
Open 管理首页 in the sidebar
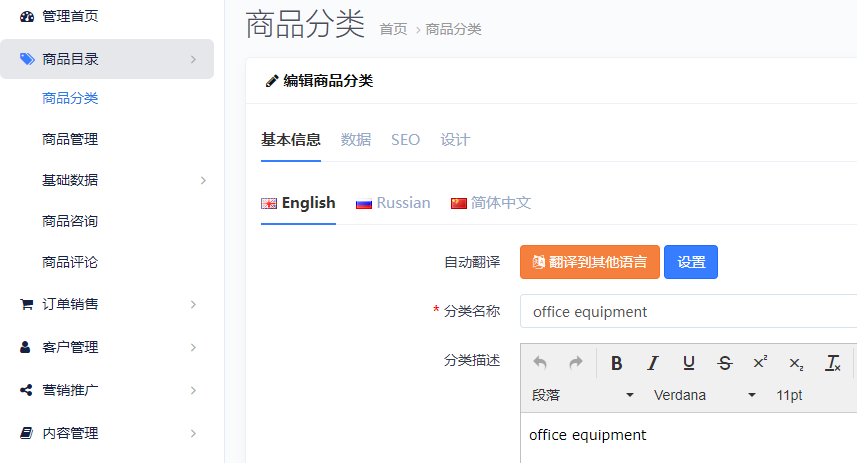[71, 16]
